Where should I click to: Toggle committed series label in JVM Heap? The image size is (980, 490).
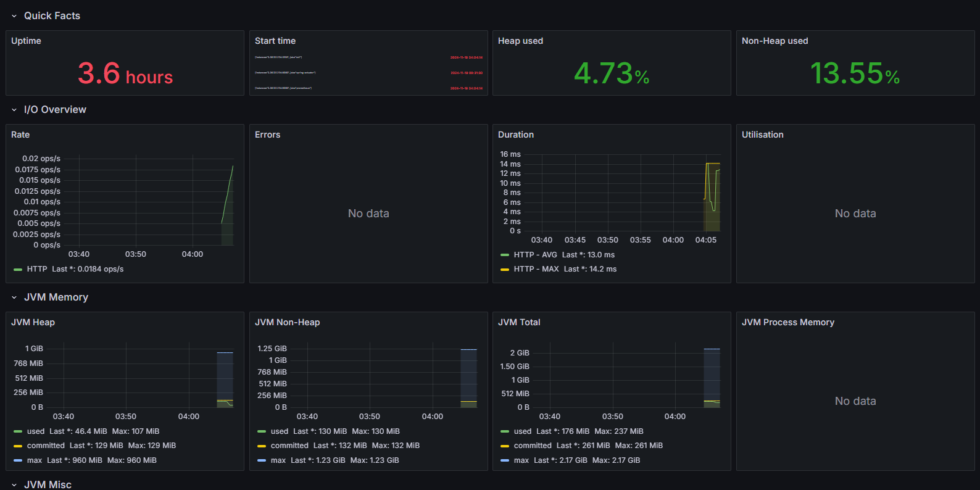click(x=46, y=446)
